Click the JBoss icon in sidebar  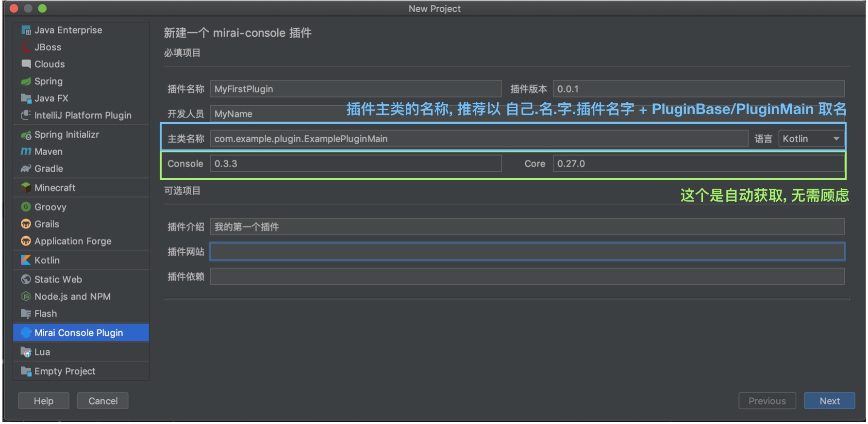26,47
